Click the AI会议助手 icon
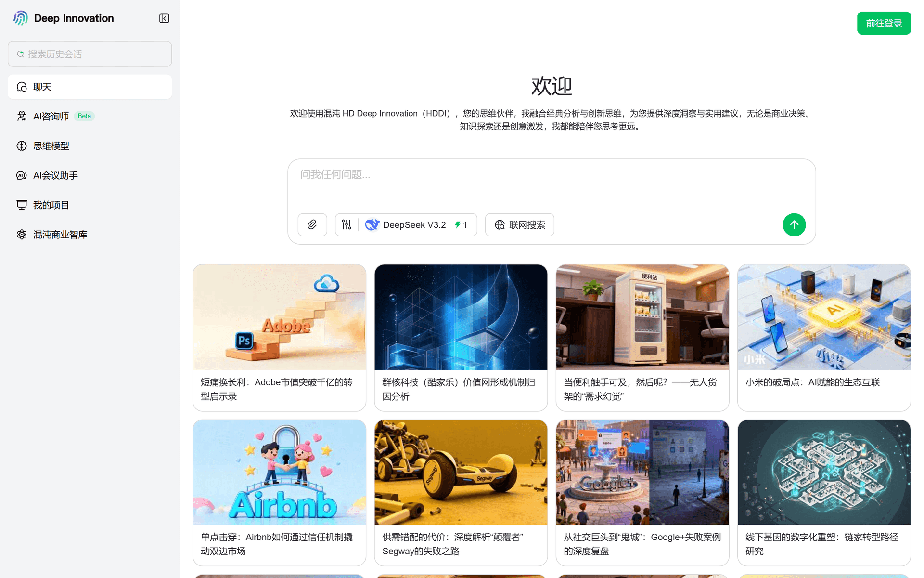 point(22,175)
